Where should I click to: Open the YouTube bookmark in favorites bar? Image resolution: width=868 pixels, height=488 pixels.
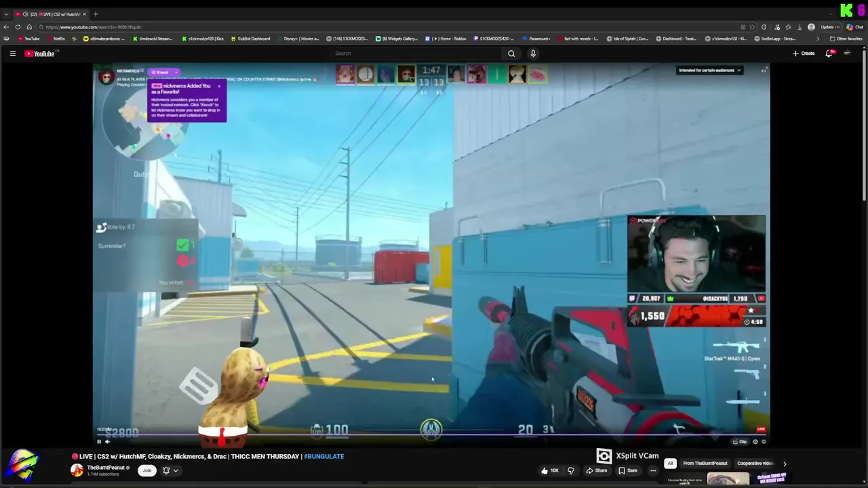click(x=28, y=39)
